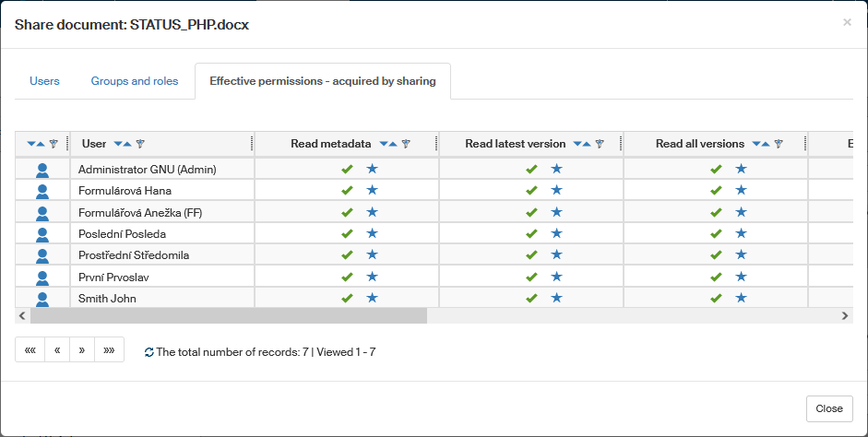This screenshot has width=868, height=437.
Task: Click the filter icon in User column header
Action: [140, 144]
